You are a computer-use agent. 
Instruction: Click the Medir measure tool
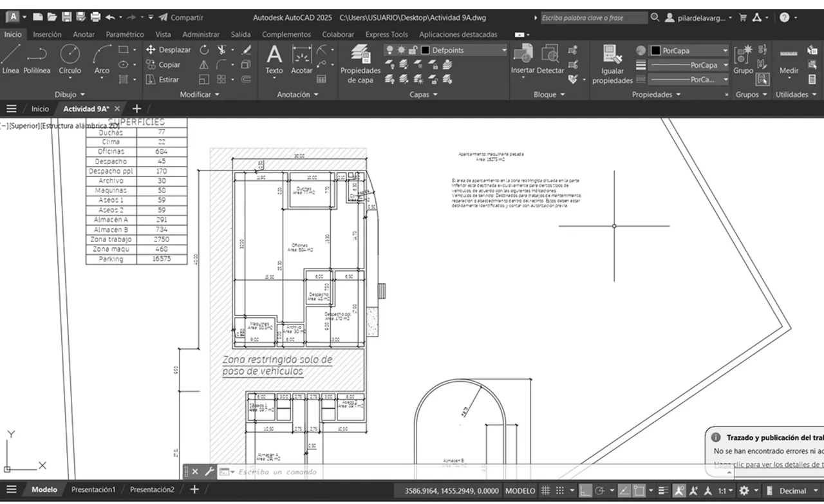789,61
